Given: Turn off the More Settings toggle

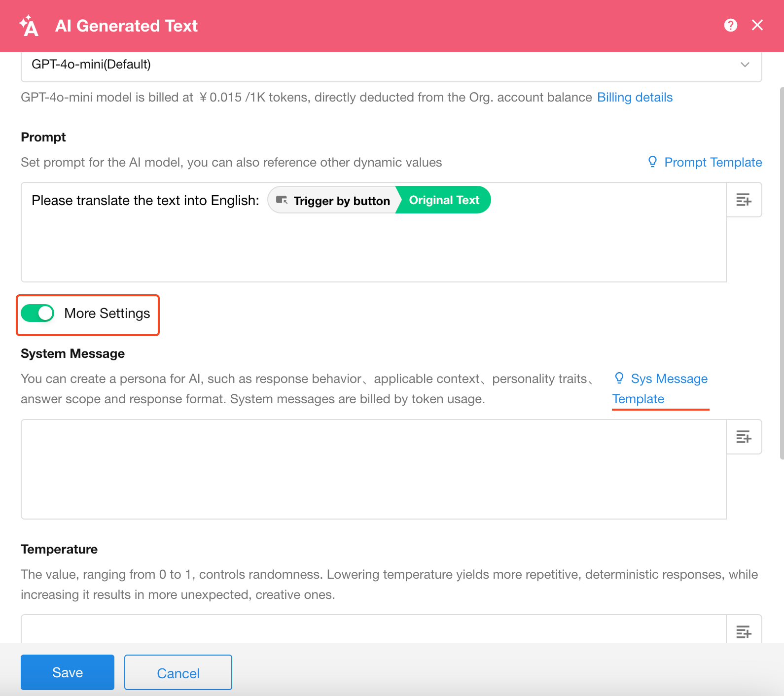Looking at the screenshot, I should pyautogui.click(x=37, y=313).
